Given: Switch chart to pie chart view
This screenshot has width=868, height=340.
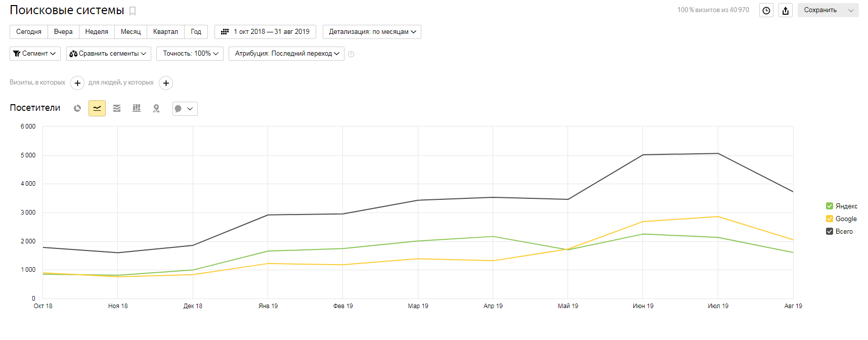Looking at the screenshot, I should coord(77,108).
